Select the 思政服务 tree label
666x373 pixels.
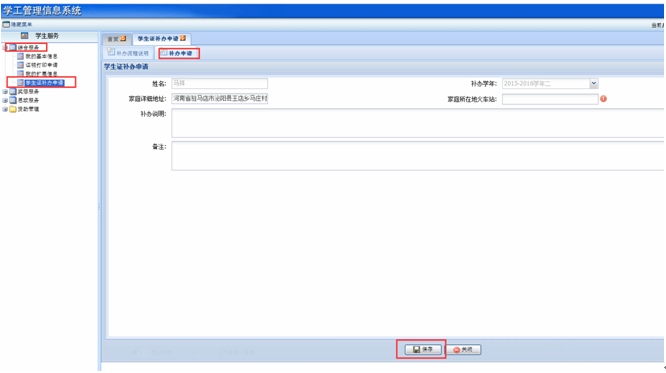[28, 100]
